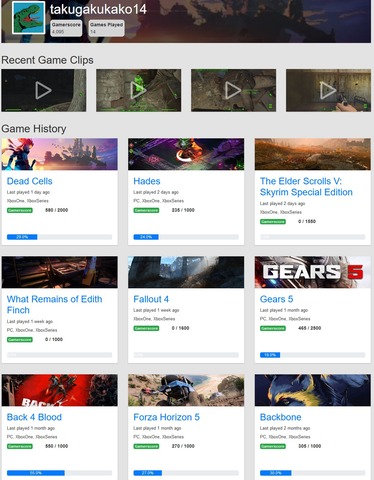The height and width of the screenshot is (480, 374).
Task: Click the Back 4 Blood progress bar
Action: click(x=60, y=473)
